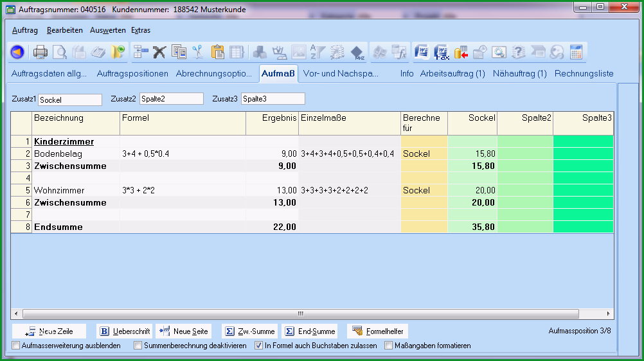Click the calculator fx formula icon

[399, 52]
